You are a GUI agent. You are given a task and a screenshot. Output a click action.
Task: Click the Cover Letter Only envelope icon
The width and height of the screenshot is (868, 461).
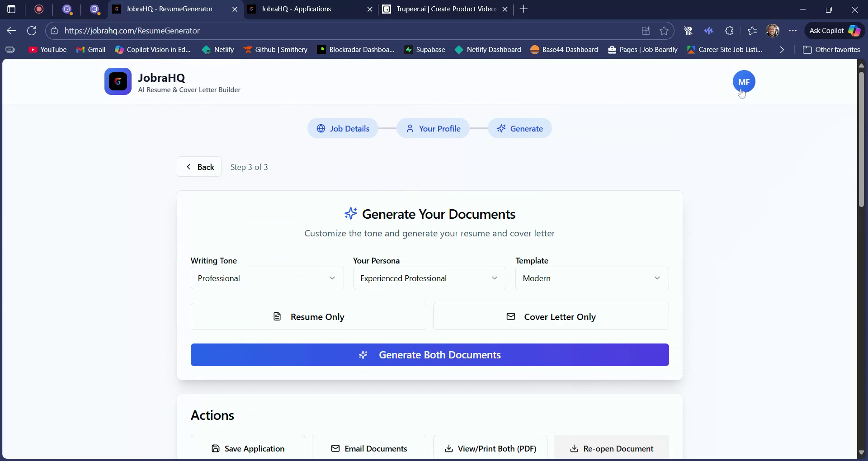(x=511, y=316)
